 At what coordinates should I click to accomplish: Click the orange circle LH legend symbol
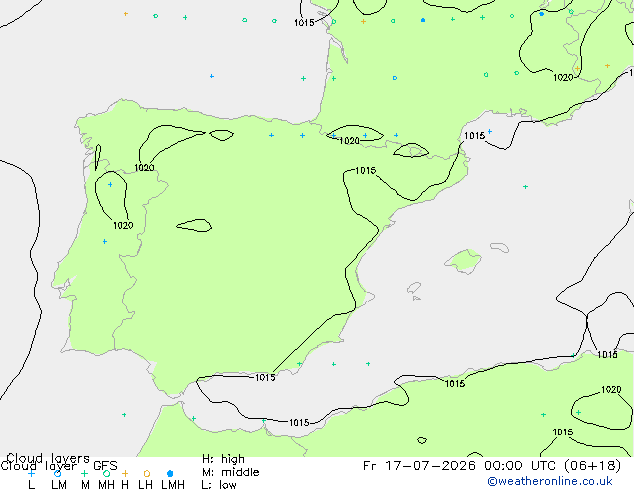147,473
